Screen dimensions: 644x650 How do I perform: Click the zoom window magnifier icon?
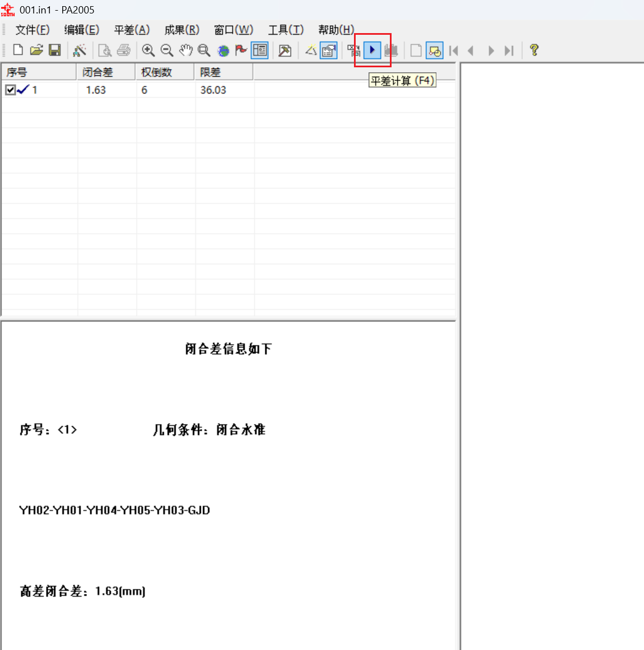tap(204, 50)
